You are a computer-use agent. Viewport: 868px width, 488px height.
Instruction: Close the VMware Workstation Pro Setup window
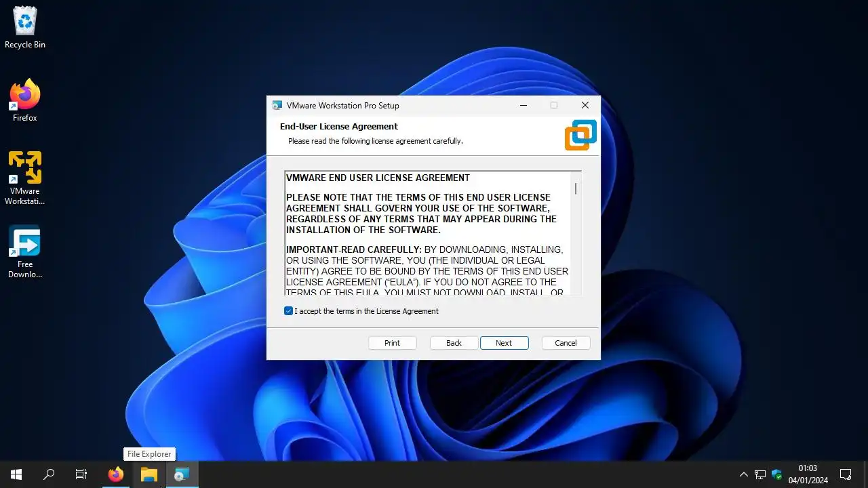click(x=585, y=105)
